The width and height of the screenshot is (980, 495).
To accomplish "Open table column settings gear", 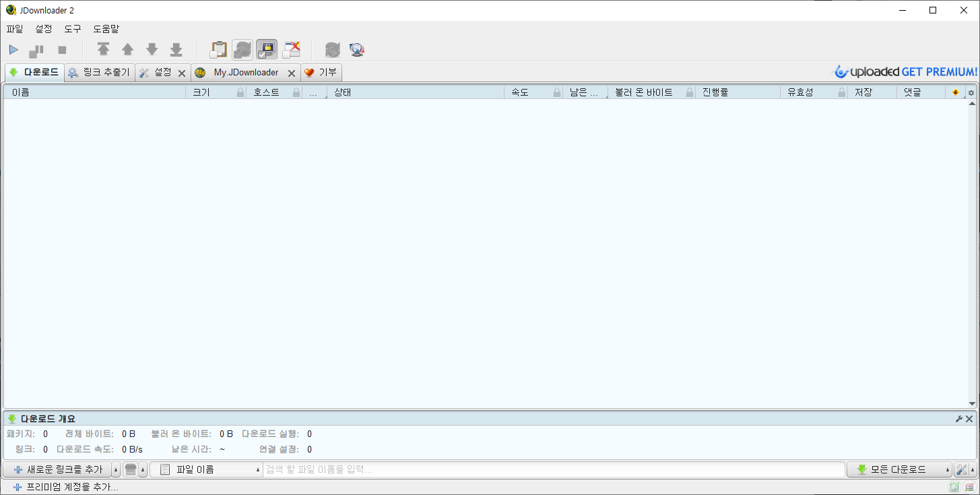I will [971, 93].
